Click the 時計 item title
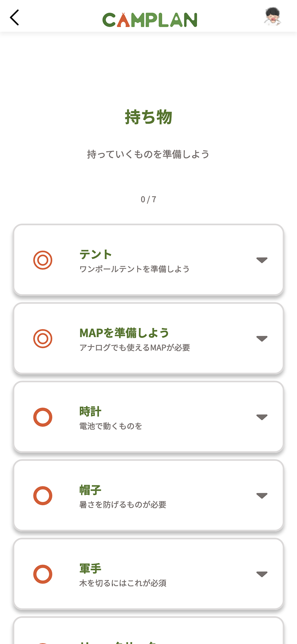Screen dimensions: 297x644 click(90, 412)
